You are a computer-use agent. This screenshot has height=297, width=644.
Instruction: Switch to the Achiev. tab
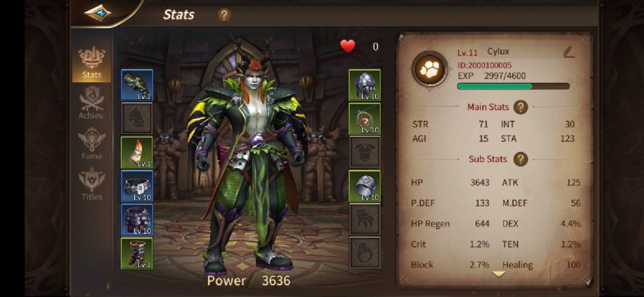[x=92, y=103]
